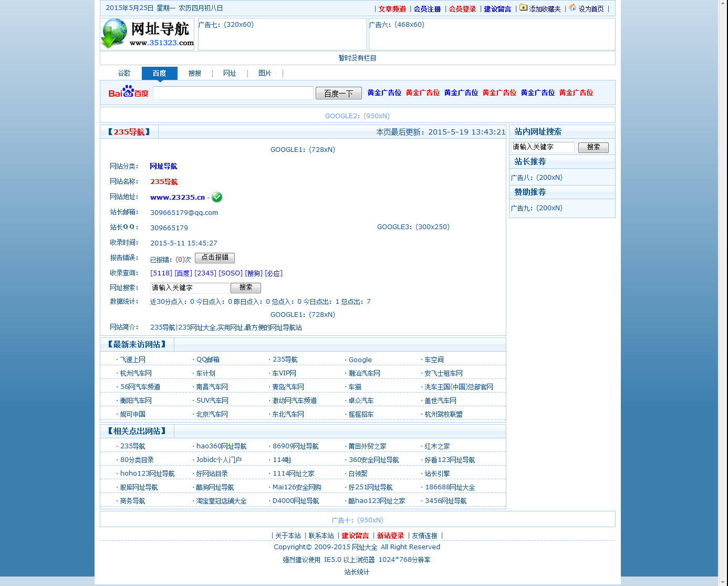Open the 图片 search tab
This screenshot has height=586, width=728.
265,73
